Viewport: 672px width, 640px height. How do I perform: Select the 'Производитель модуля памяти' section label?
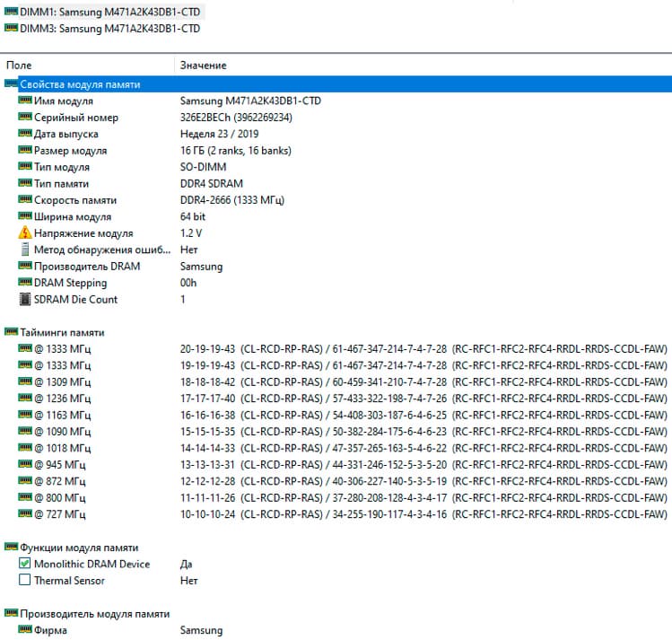click(x=95, y=614)
